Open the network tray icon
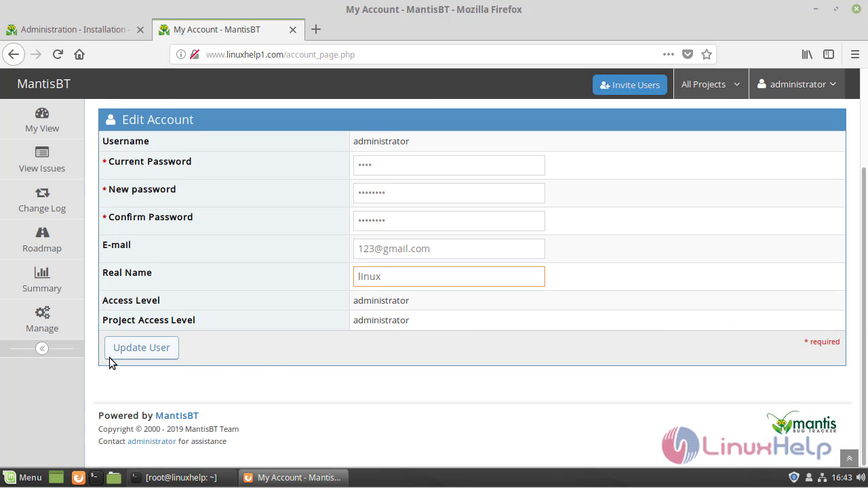The height and width of the screenshot is (488, 868). [822, 477]
